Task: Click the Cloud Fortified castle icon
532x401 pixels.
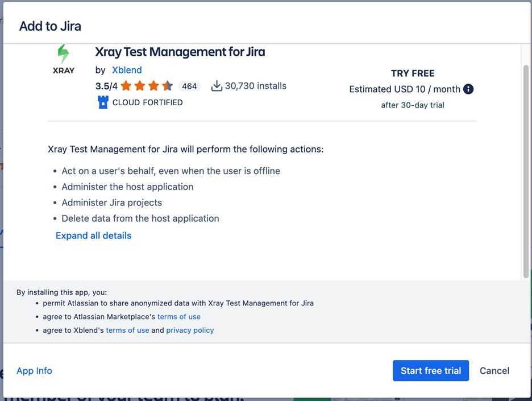Action: [x=103, y=102]
